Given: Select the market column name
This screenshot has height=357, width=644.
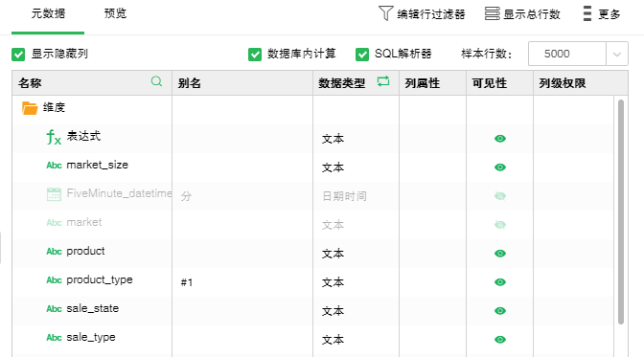Looking at the screenshot, I should 84,222.
